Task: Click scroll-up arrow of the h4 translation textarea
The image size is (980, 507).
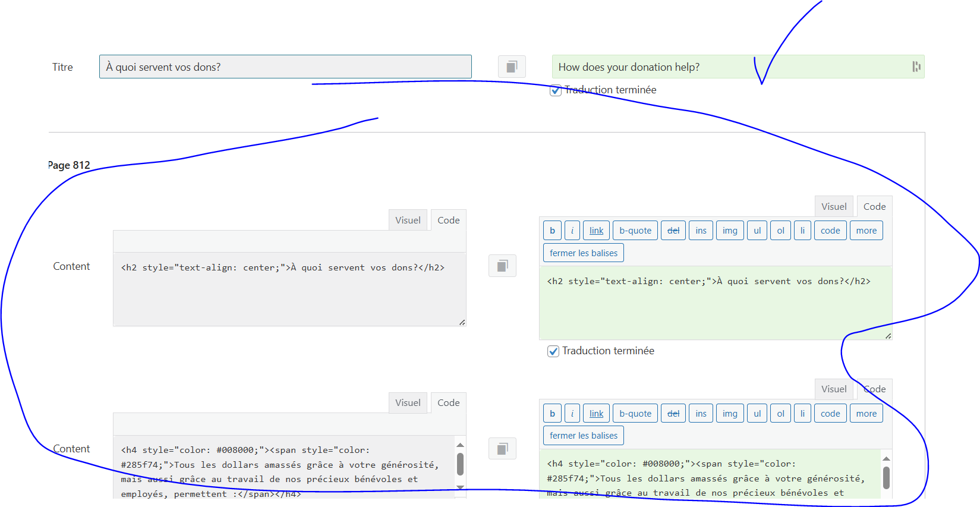Action: [x=886, y=458]
